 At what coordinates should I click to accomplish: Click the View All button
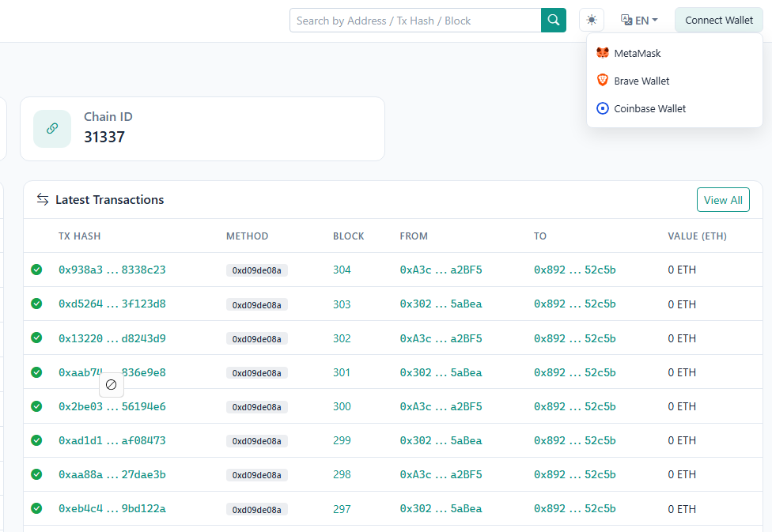(x=722, y=199)
